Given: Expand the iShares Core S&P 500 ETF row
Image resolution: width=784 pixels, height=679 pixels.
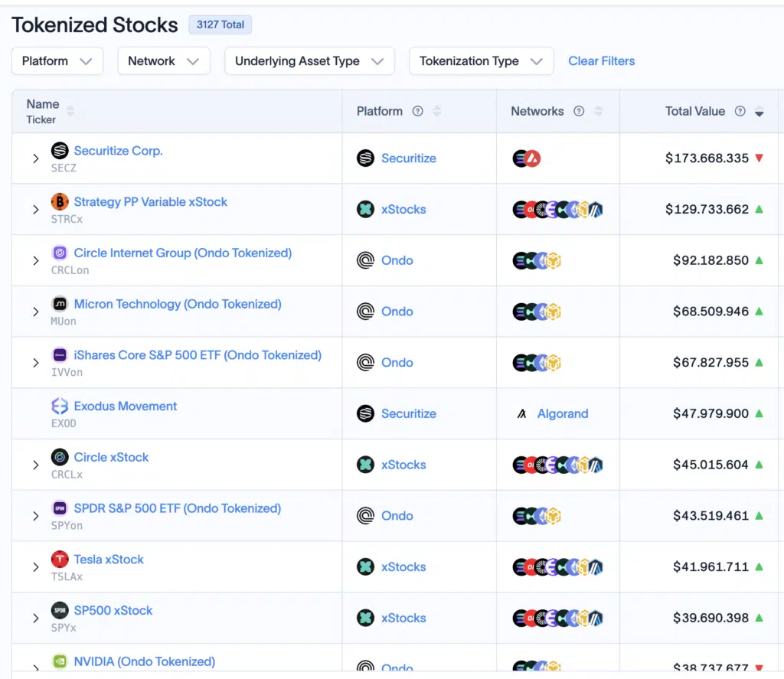Looking at the screenshot, I should pos(35,363).
